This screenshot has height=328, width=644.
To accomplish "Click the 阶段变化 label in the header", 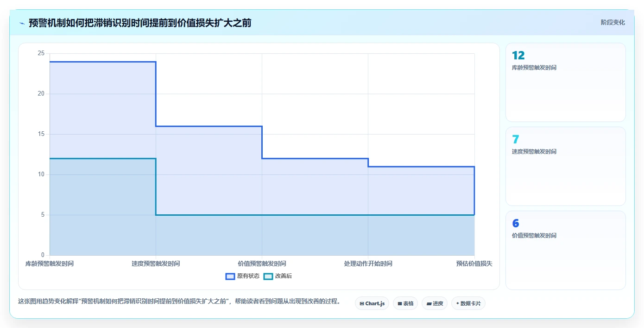I will coord(612,22).
